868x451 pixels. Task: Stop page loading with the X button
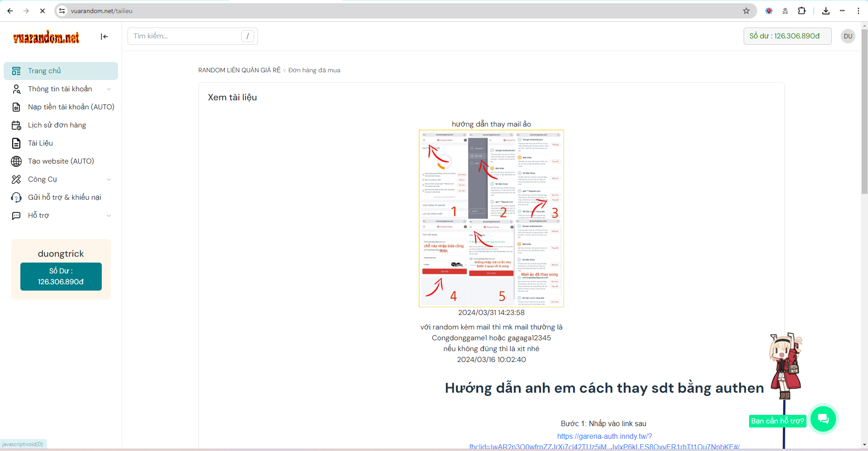(43, 11)
